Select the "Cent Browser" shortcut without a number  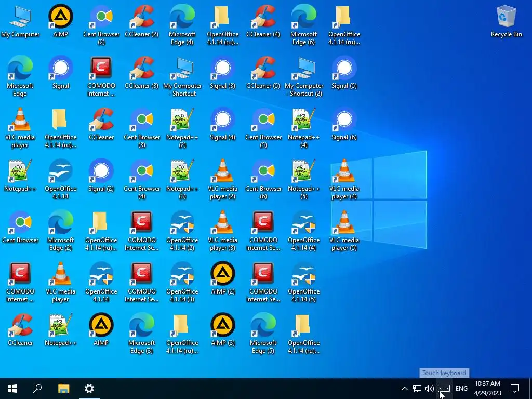[20, 227]
